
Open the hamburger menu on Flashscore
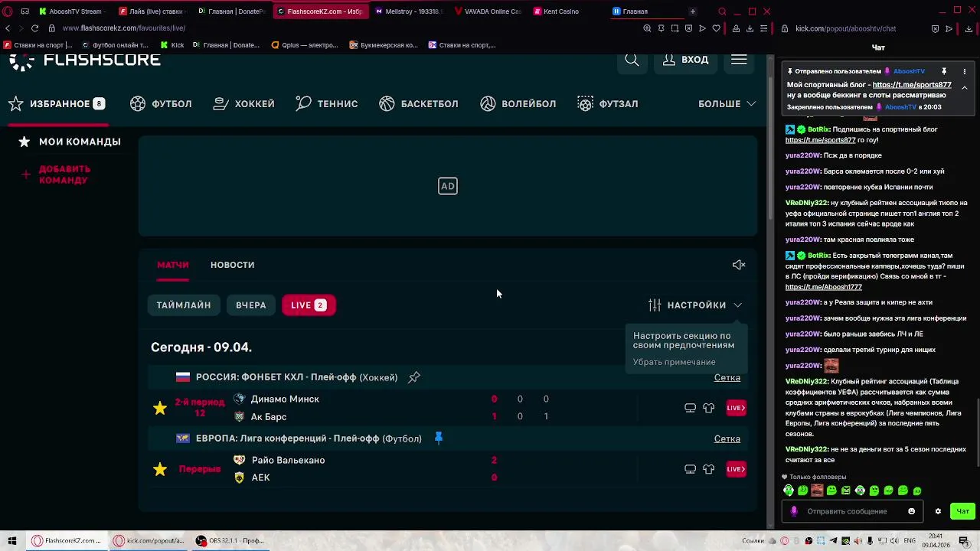click(x=739, y=60)
